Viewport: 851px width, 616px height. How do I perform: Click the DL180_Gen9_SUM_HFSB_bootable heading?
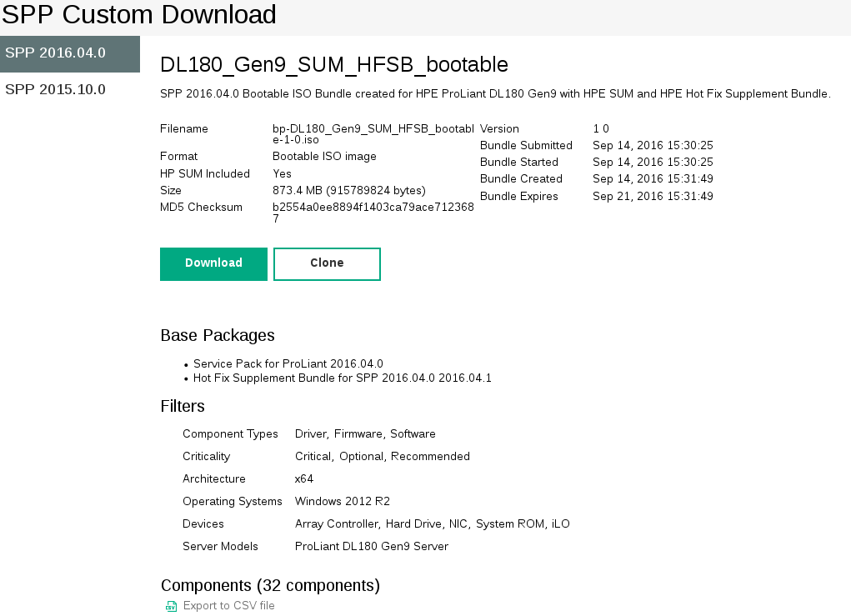point(333,65)
